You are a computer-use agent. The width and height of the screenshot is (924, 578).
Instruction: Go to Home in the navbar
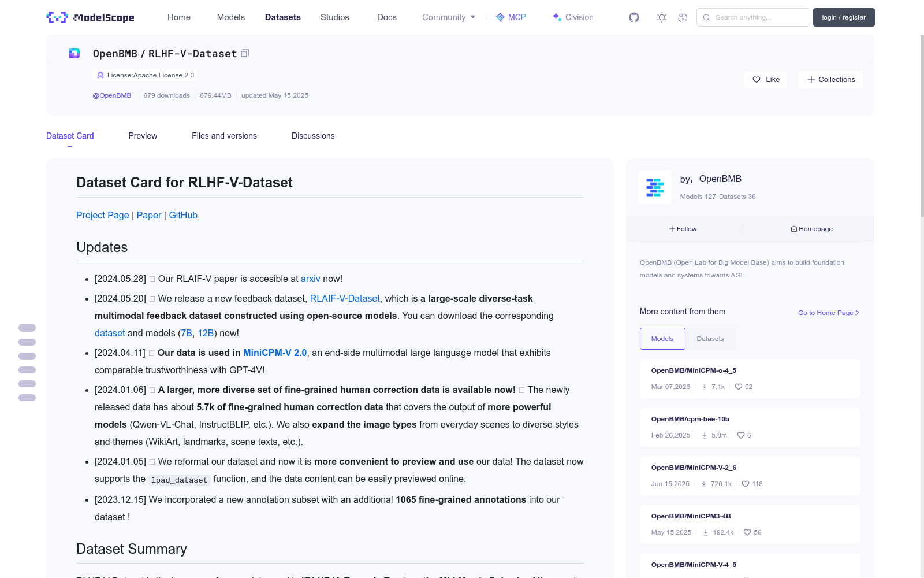click(179, 17)
